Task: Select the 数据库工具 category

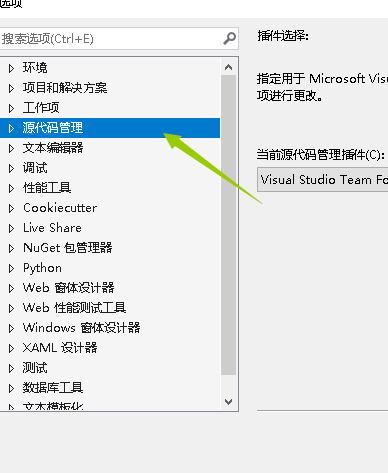Action: click(53, 388)
